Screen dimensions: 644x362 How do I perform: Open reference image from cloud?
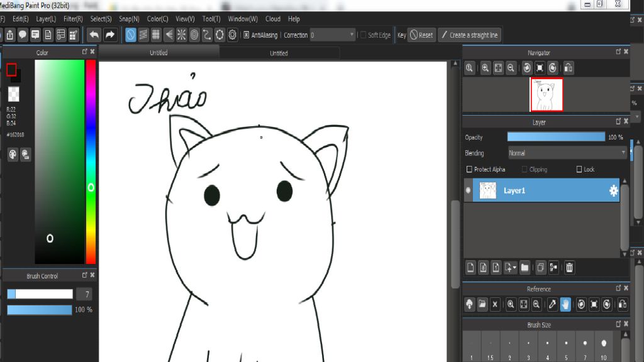(x=469, y=304)
